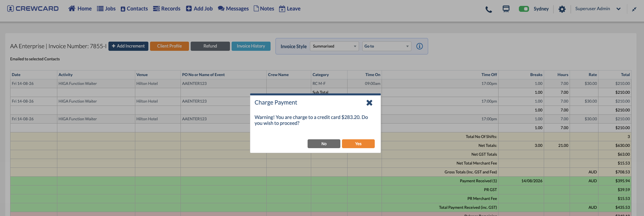Click Add Increment button
This screenshot has width=644, height=216.
[x=128, y=46]
